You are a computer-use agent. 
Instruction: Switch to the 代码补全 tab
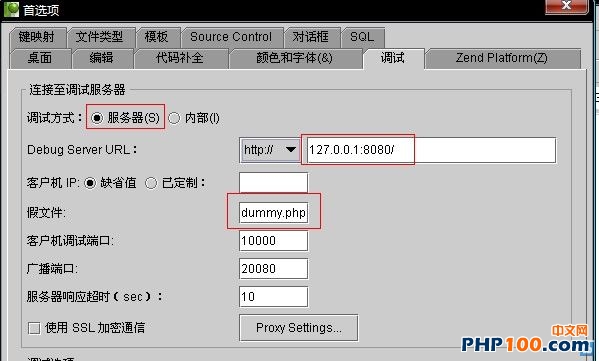pos(181,58)
